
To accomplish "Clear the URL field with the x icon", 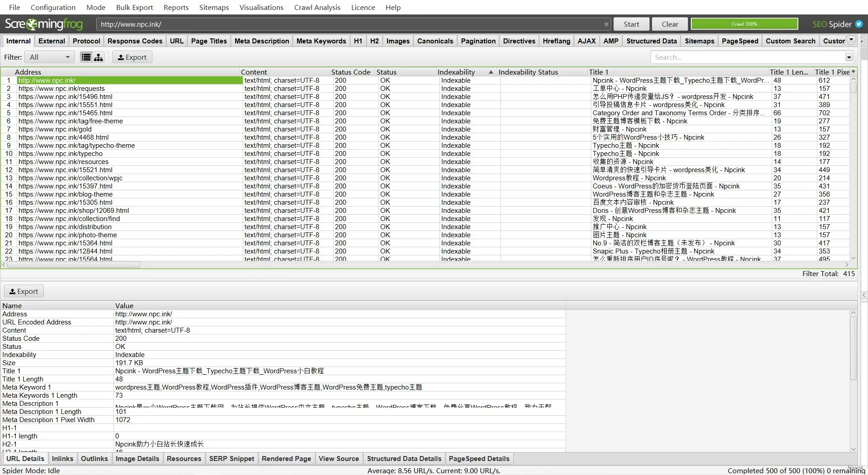I will click(x=606, y=24).
